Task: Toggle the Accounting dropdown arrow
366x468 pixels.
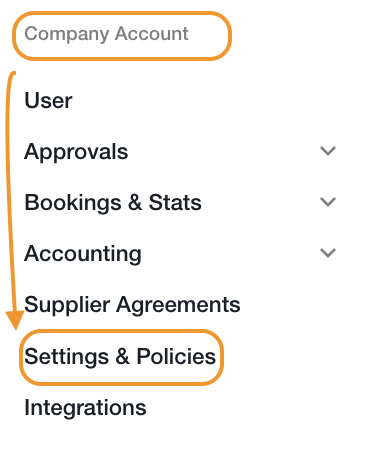Action: point(328,253)
